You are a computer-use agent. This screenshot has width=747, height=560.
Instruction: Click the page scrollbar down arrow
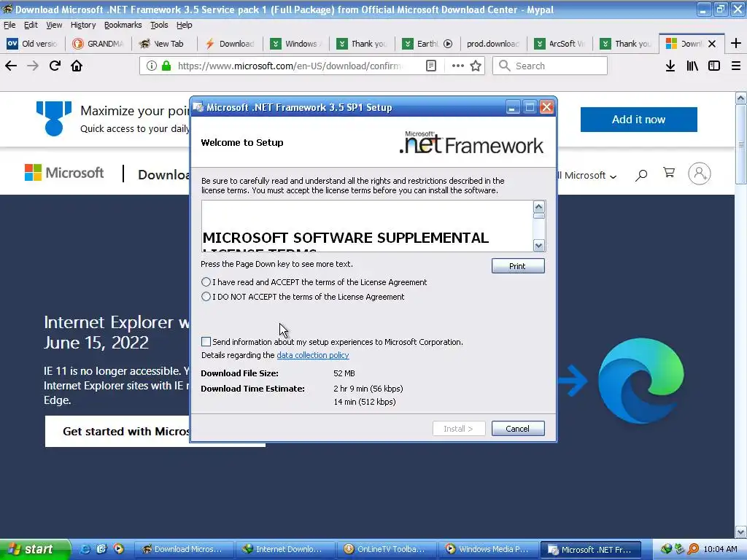pos(741,532)
